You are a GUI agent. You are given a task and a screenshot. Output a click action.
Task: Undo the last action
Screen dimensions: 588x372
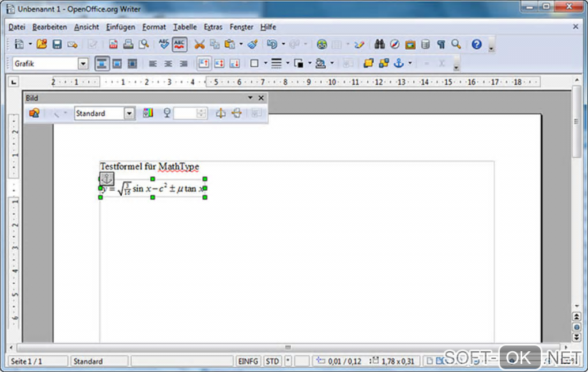click(x=272, y=44)
